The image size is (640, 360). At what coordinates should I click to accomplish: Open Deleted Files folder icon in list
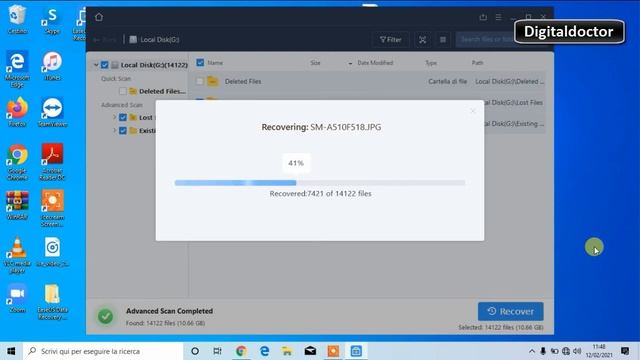pos(213,81)
